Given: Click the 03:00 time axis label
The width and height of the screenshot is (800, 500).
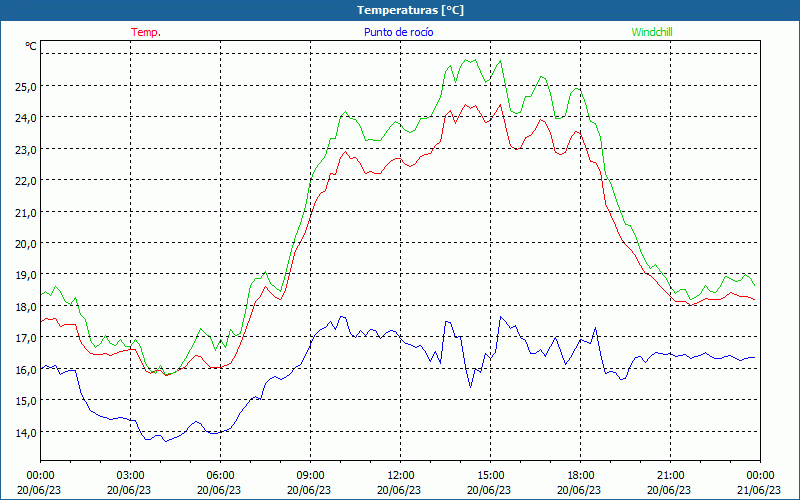Looking at the screenshot, I should coord(130,476).
